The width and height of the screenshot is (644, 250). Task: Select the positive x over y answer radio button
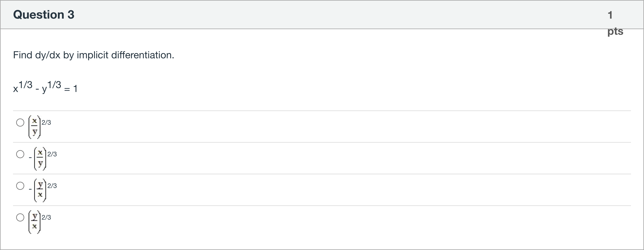point(20,123)
